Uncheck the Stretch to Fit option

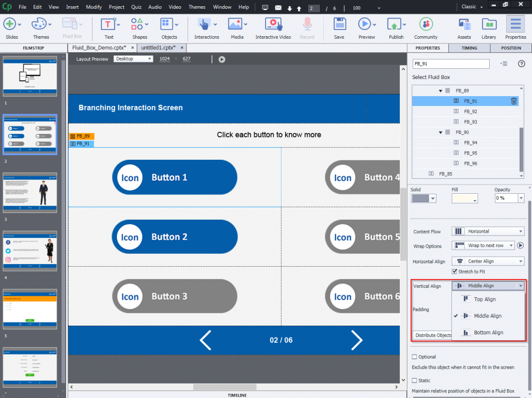(455, 271)
